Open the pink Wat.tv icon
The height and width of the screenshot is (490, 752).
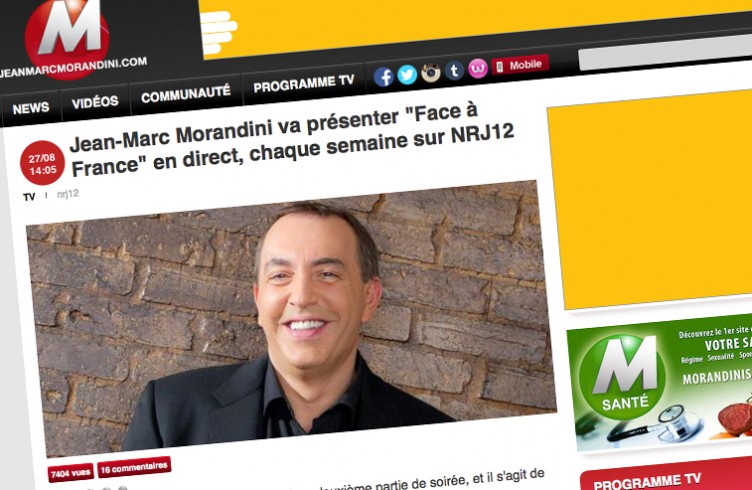point(478,69)
